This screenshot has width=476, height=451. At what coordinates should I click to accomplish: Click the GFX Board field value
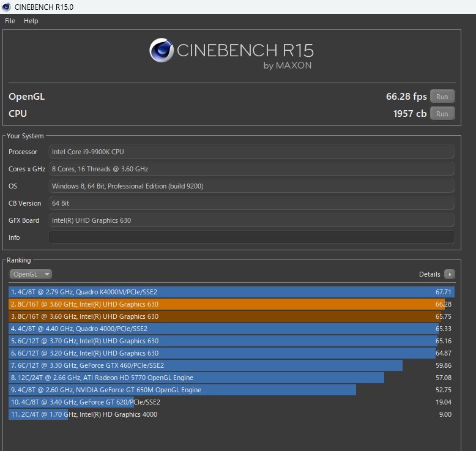[x=251, y=220]
